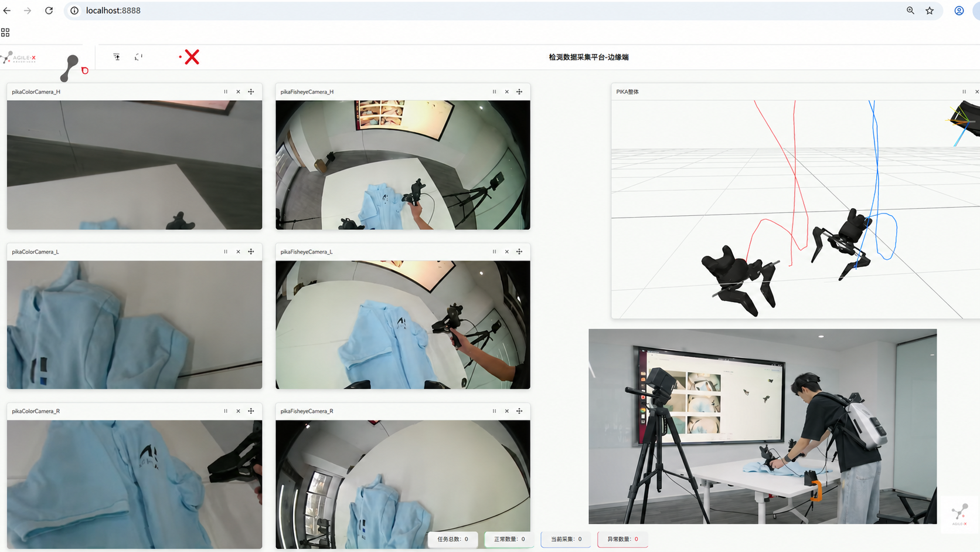The height and width of the screenshot is (552, 980).
Task: Click the pikaColorCamera_R panel title
Action: [x=36, y=411]
